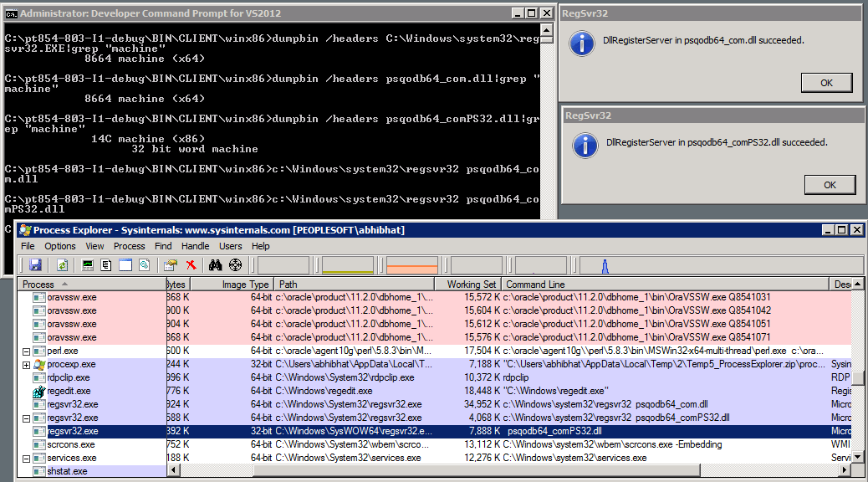Click the process list scroll down arrow
The width and height of the screenshot is (868, 482).
pyautogui.click(x=857, y=457)
